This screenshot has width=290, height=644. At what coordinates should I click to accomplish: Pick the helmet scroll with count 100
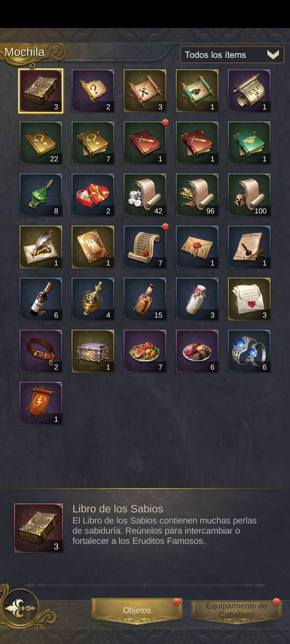coord(249,195)
